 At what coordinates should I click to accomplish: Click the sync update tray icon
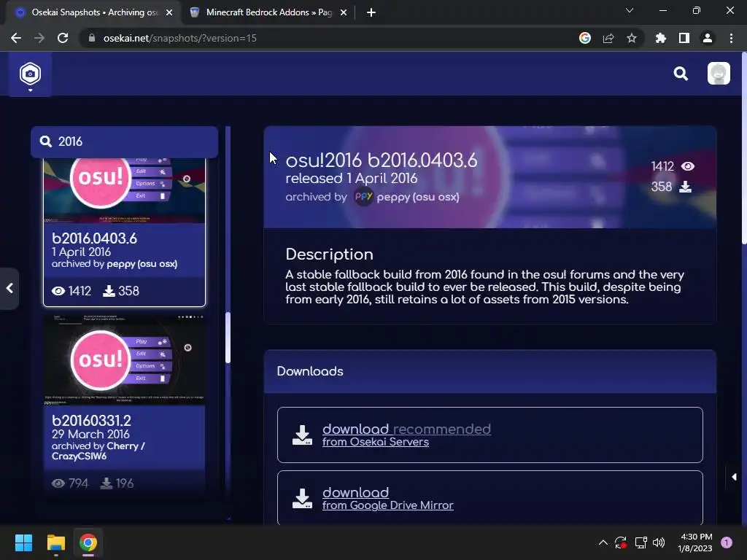tap(621, 542)
